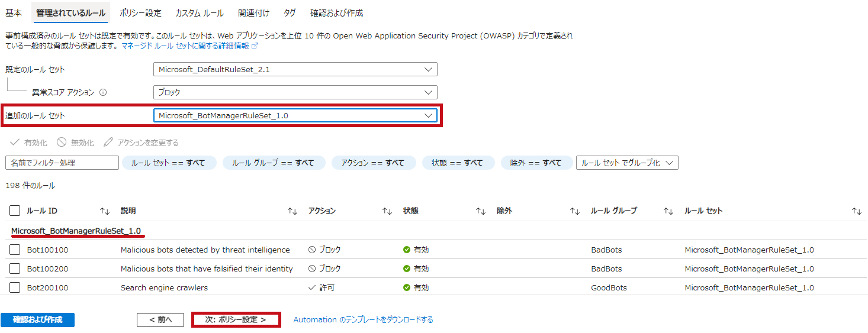Sort by 除外 column arrows
Image resolution: width=868 pixels, height=333 pixels.
pos(574,211)
